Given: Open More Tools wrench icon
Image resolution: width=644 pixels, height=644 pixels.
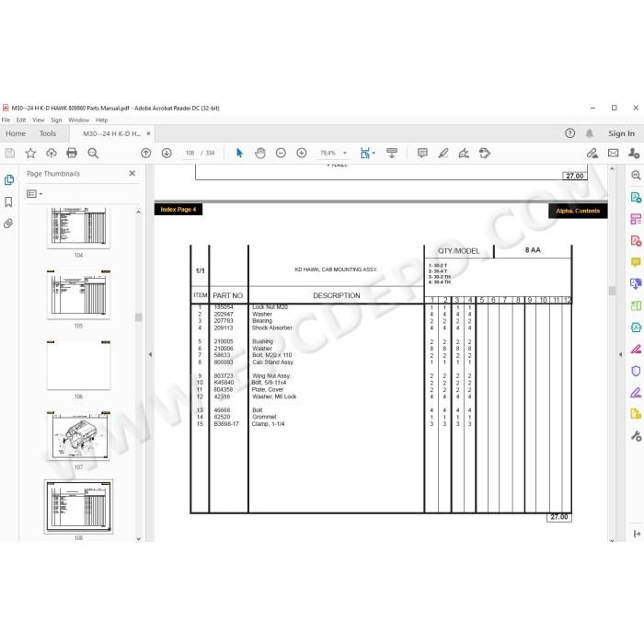Looking at the screenshot, I should [x=636, y=436].
